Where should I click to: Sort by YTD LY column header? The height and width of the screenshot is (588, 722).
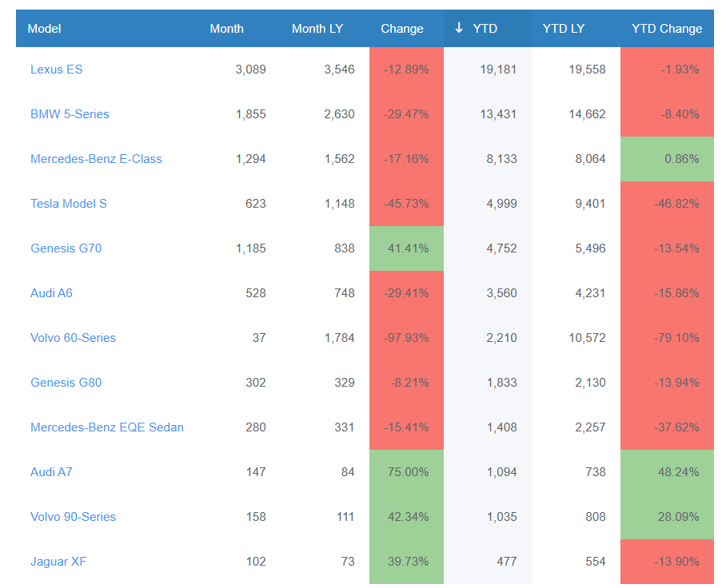tap(564, 29)
